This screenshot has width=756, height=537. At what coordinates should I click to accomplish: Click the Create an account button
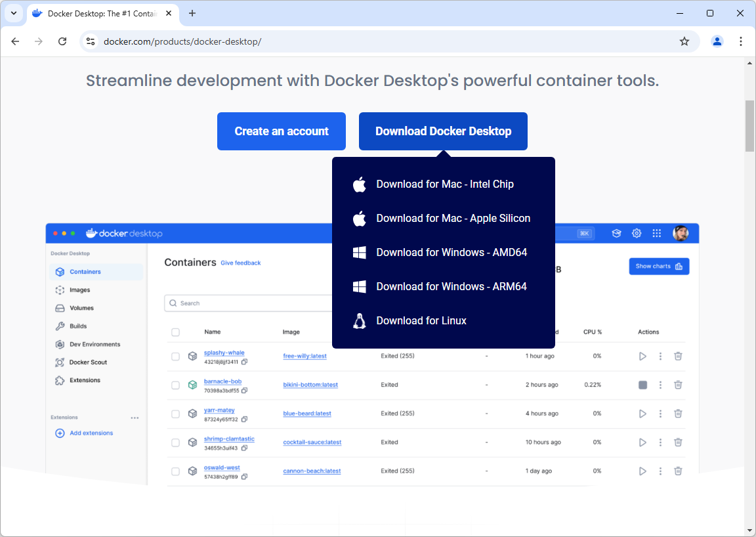(281, 131)
